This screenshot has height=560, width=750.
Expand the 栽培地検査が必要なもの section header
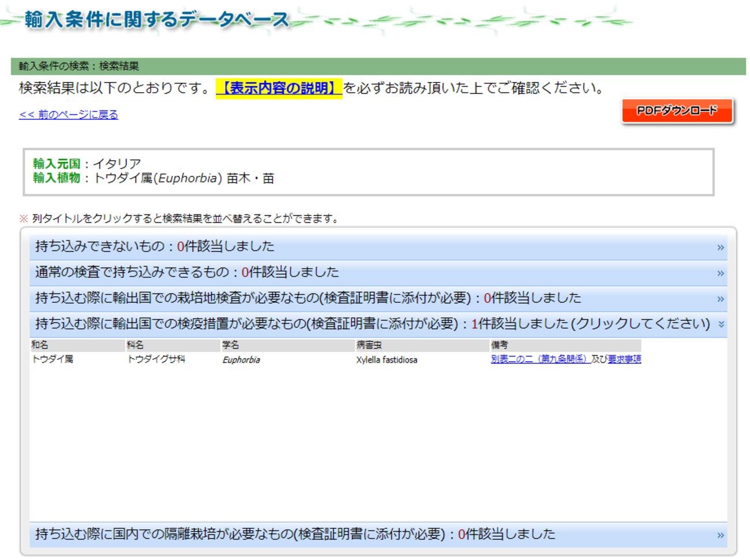coord(378,299)
